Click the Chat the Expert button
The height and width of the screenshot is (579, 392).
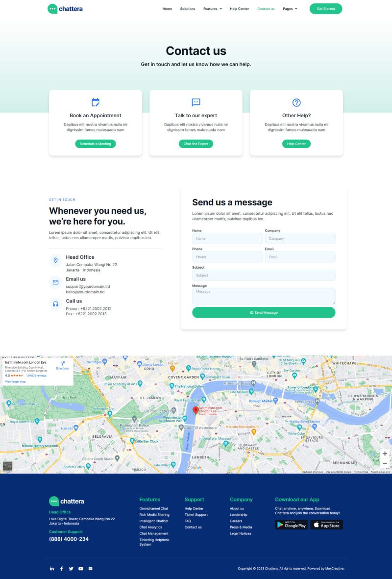click(x=196, y=144)
